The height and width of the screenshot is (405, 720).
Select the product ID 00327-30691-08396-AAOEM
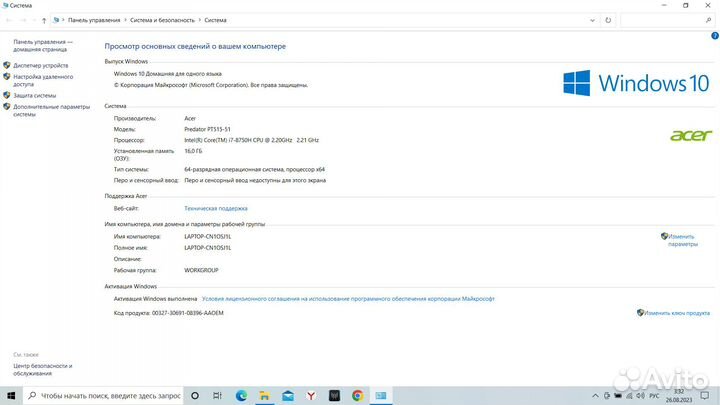pyautogui.click(x=188, y=313)
